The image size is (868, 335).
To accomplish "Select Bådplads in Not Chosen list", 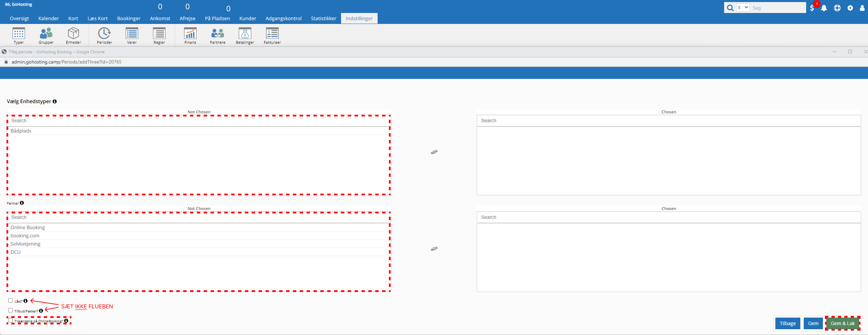I will click(21, 131).
